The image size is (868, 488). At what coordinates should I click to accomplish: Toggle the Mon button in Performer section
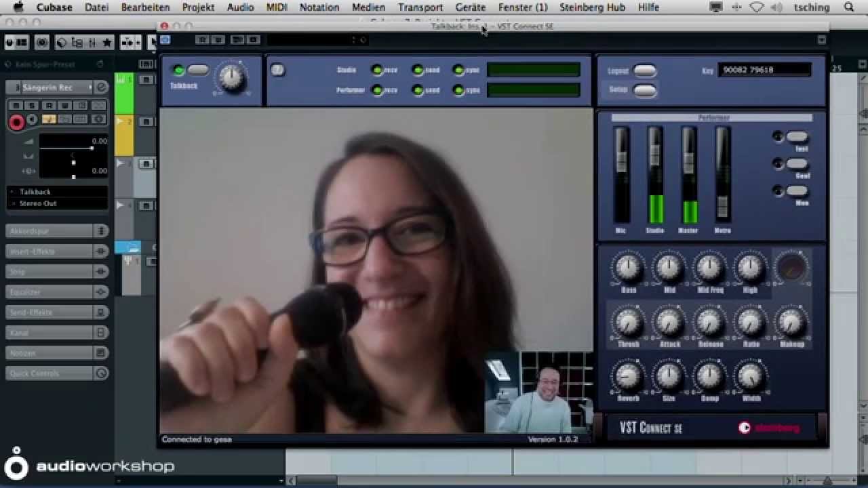[797, 191]
